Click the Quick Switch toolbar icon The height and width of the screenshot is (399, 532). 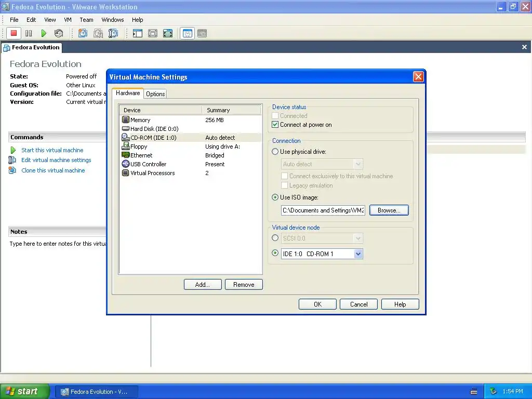(x=153, y=33)
